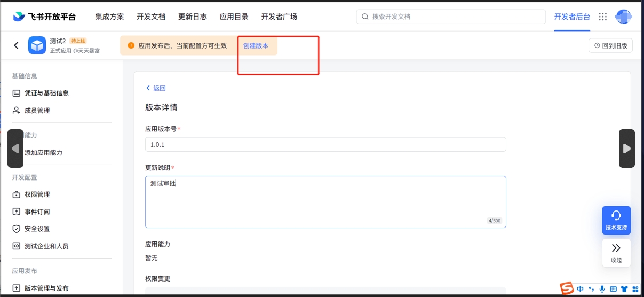Click the 测试2 blue cube app icon

(37, 45)
